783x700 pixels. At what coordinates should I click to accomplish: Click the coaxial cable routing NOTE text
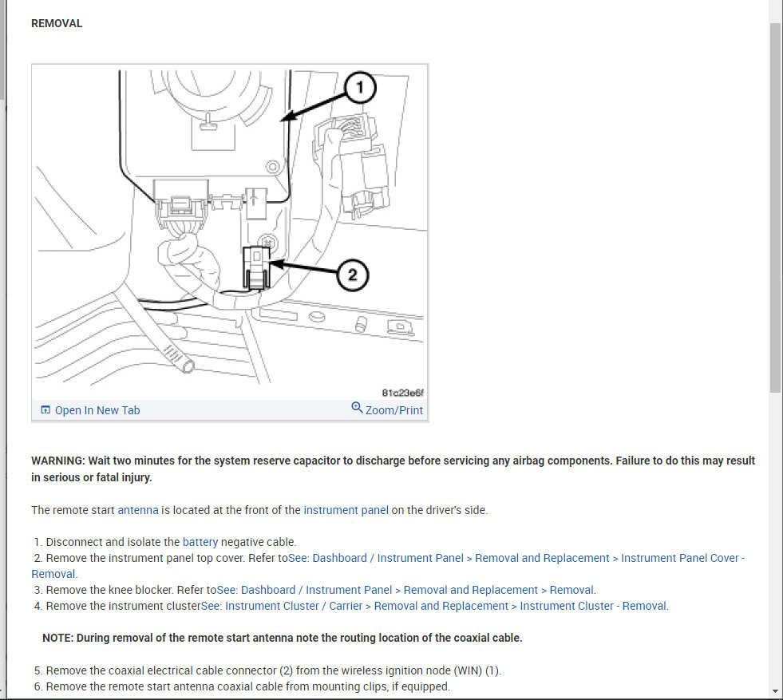282,638
